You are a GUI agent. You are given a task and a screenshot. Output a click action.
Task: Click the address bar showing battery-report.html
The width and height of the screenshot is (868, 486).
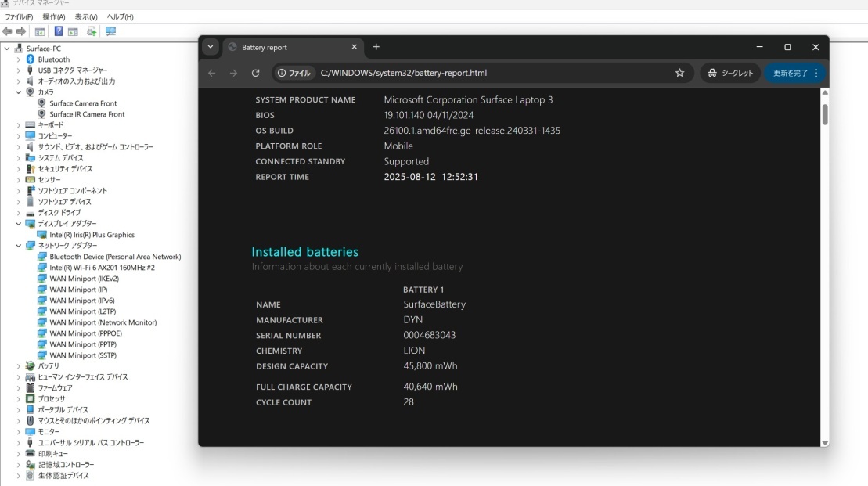(470, 73)
